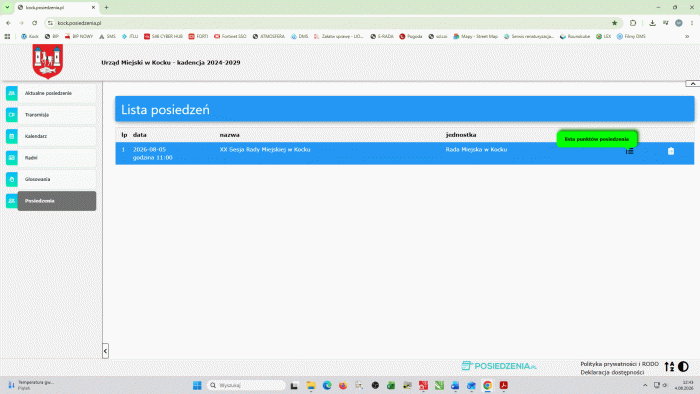This screenshot has width=700, height=394.
Task: Open a new browser tab
Action: (106, 8)
